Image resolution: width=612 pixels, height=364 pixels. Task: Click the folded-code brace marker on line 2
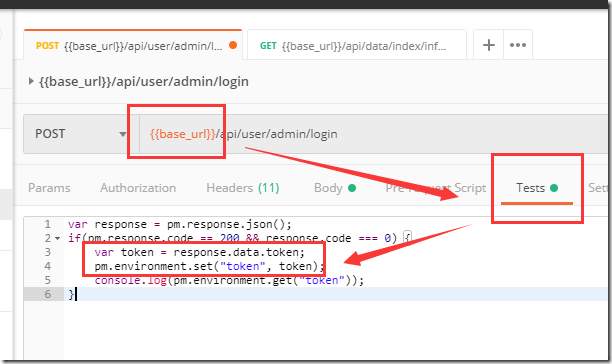coord(407,237)
